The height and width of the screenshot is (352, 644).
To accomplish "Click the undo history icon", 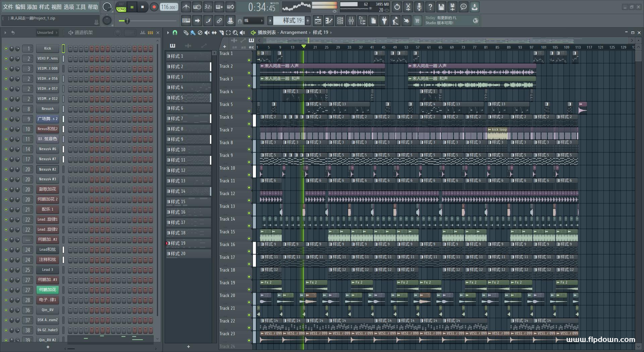I will [397, 7].
